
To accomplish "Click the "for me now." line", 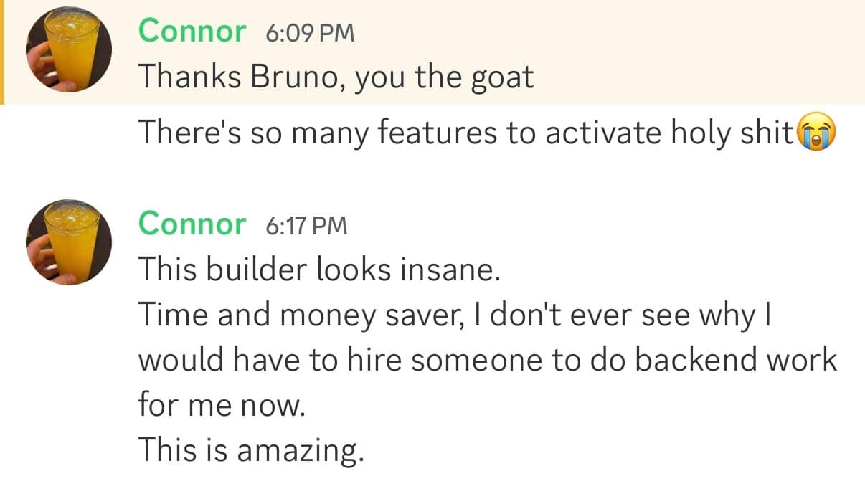I will click(x=222, y=405).
